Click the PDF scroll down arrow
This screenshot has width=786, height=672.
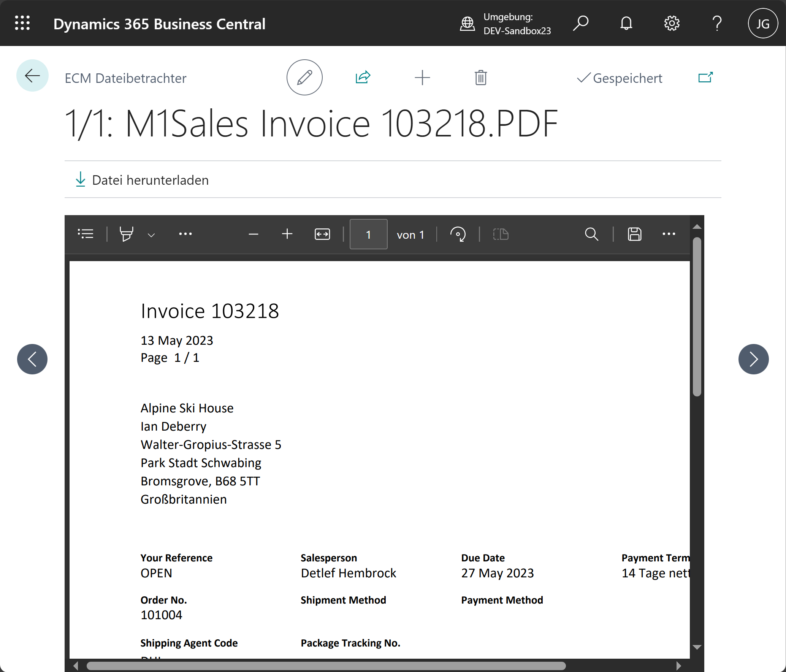(697, 647)
